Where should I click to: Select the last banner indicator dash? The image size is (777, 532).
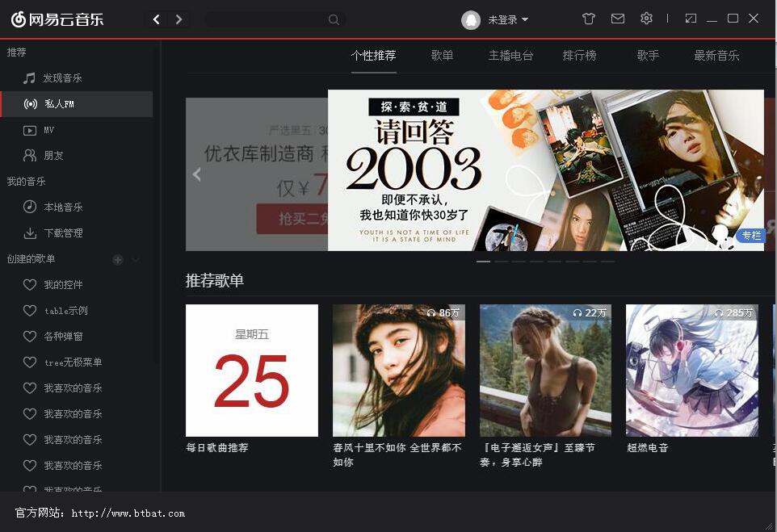(607, 261)
